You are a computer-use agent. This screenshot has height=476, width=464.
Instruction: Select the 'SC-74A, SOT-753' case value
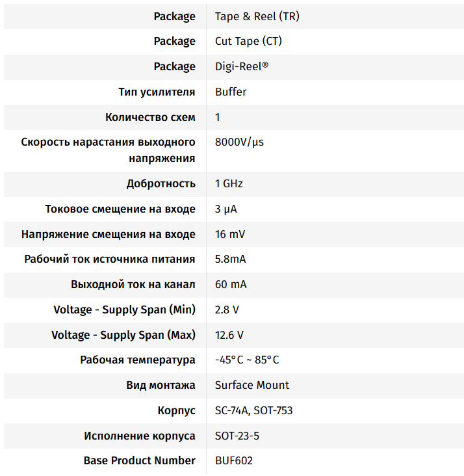pos(253,410)
